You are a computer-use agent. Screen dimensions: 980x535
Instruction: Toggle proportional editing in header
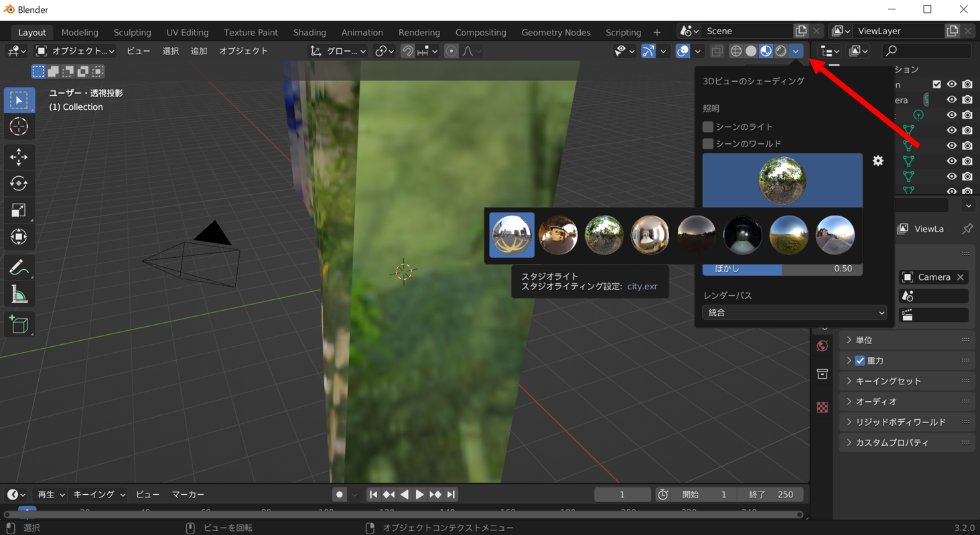click(x=451, y=51)
